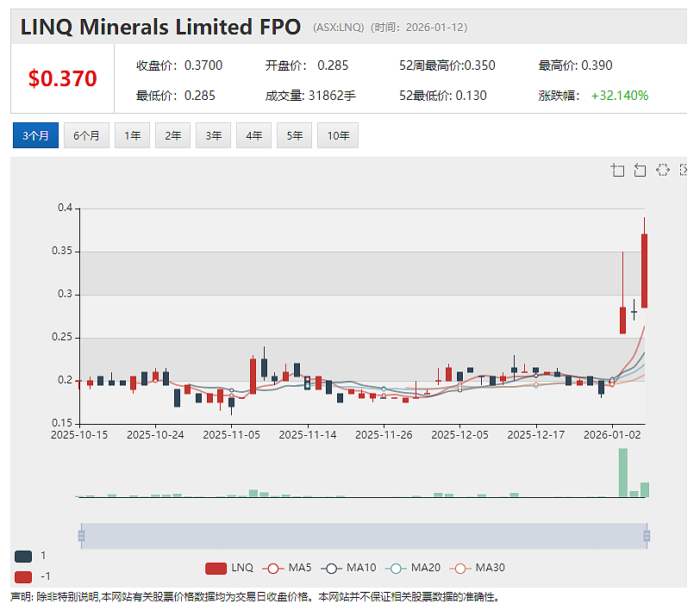Click the left handle of the zoom slider

(x=81, y=536)
